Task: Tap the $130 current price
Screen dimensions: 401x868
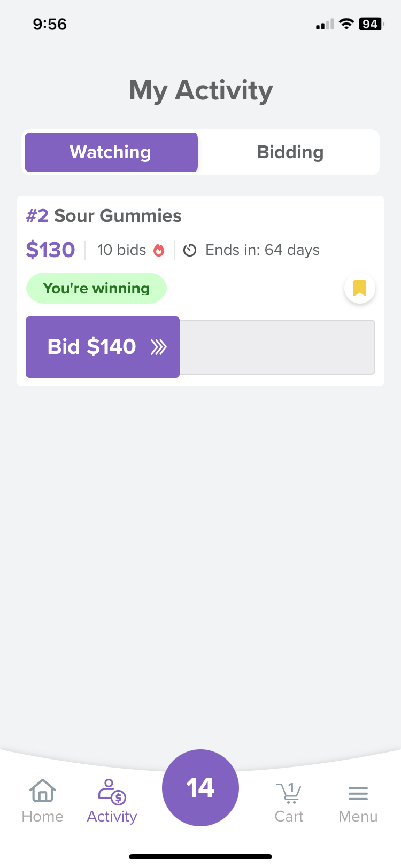Action: [50, 250]
